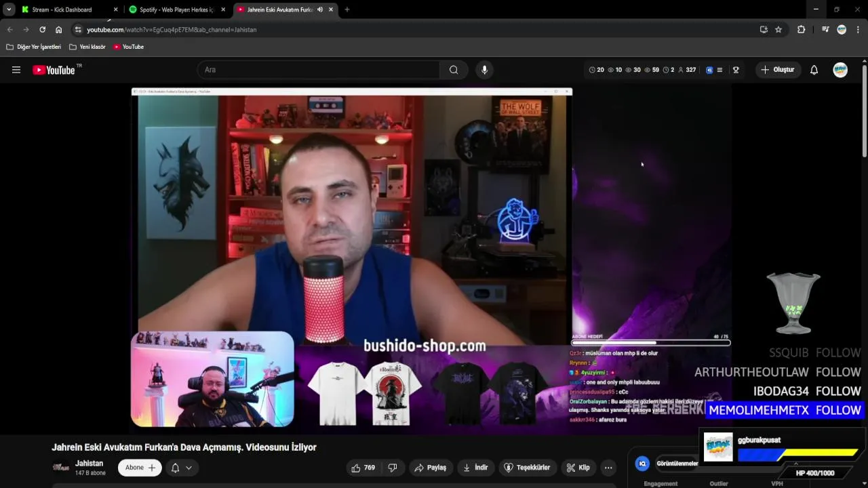The height and width of the screenshot is (488, 868).
Task: Close the YouTube video tab
Action: pos(331,9)
